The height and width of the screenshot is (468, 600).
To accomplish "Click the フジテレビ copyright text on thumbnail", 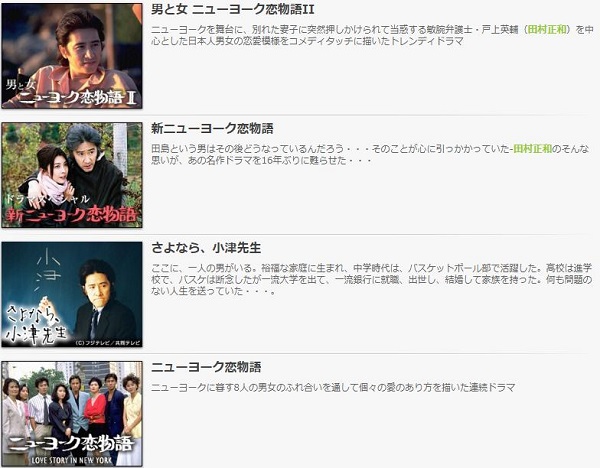I will pos(108,343).
